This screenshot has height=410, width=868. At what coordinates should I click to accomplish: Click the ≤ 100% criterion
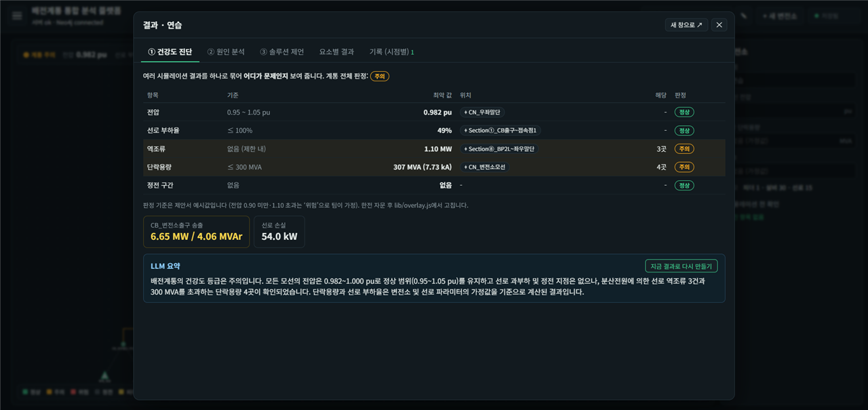point(239,131)
